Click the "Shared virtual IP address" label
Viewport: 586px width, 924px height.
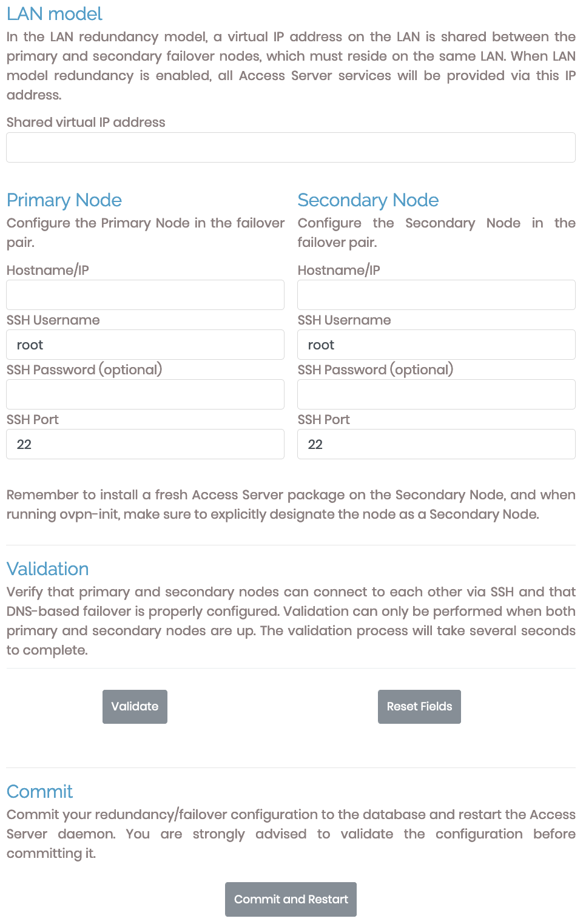click(x=86, y=123)
